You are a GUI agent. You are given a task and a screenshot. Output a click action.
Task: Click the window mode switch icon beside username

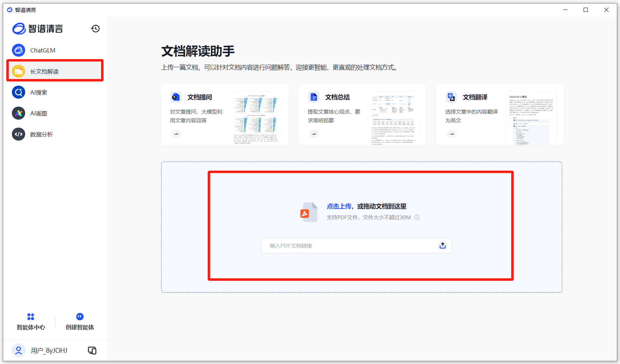pos(92,350)
